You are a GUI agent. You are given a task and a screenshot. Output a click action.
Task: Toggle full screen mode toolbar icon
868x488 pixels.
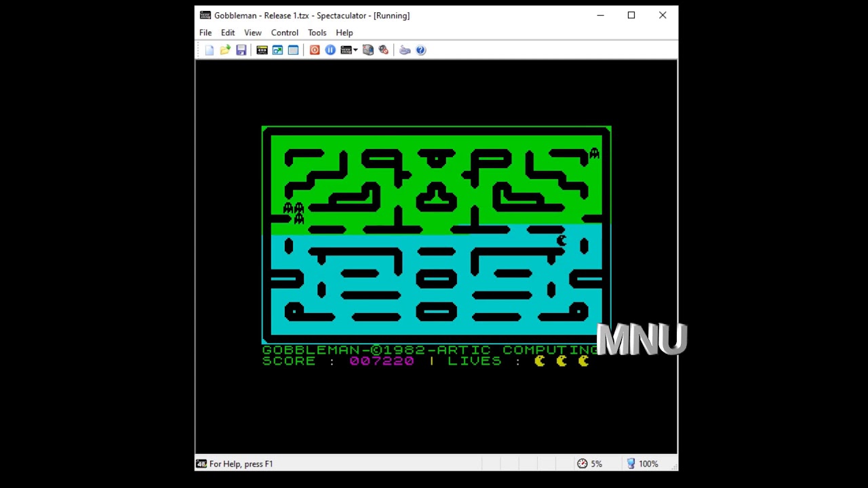coord(277,50)
